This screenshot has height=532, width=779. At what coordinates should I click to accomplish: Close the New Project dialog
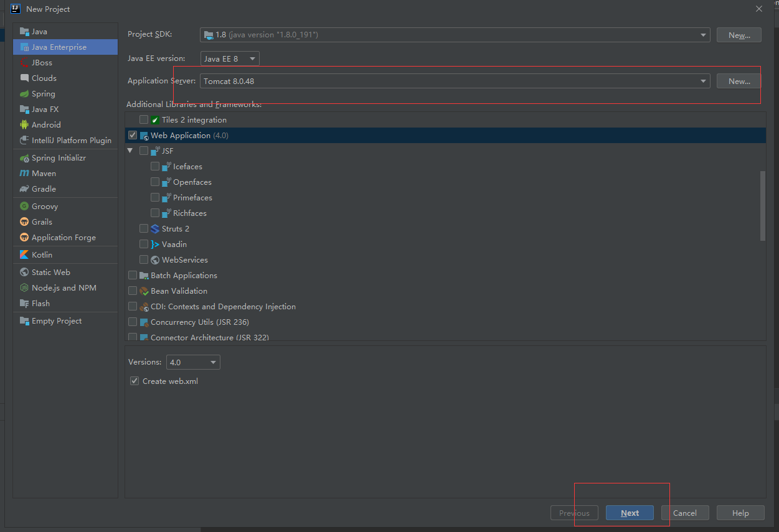(758, 9)
